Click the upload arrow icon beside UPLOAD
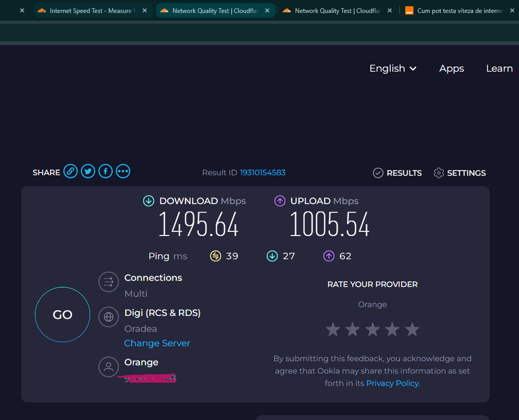Image resolution: width=519 pixels, height=420 pixels. tap(280, 201)
